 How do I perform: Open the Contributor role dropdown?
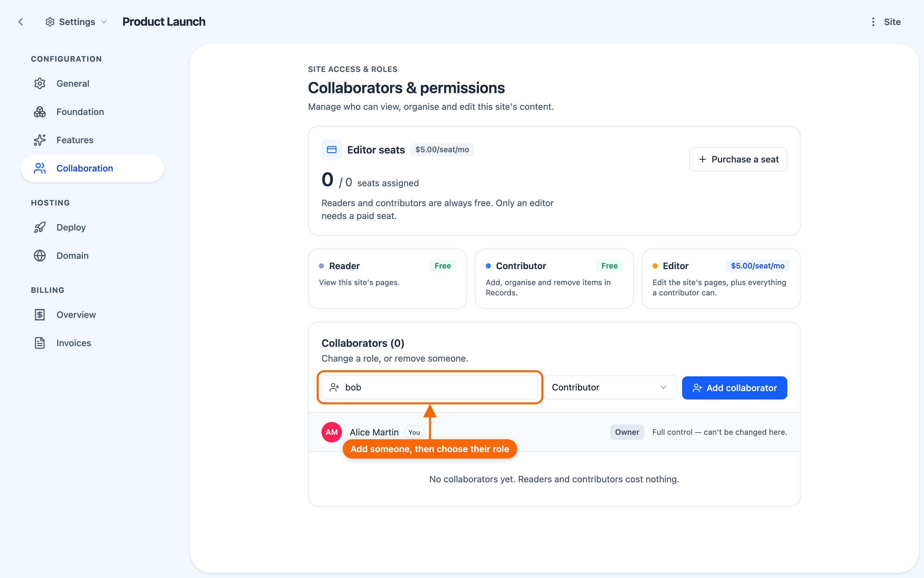pyautogui.click(x=610, y=387)
